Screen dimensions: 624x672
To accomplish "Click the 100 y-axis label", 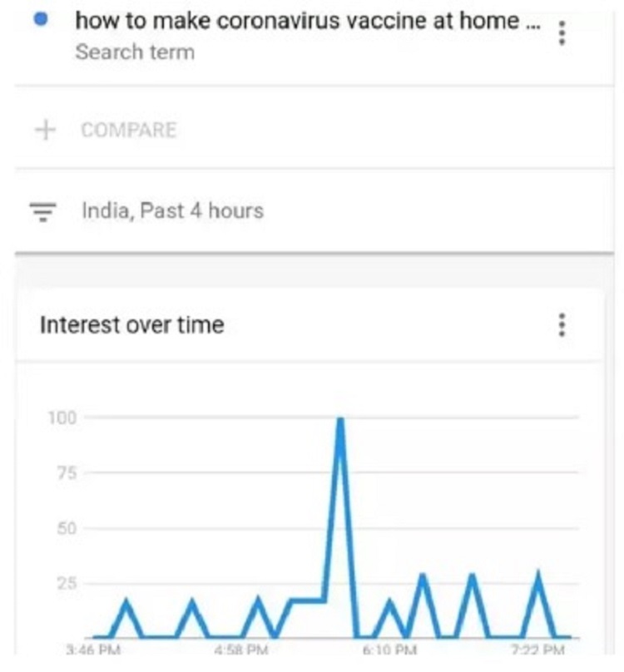I will coord(62,418).
